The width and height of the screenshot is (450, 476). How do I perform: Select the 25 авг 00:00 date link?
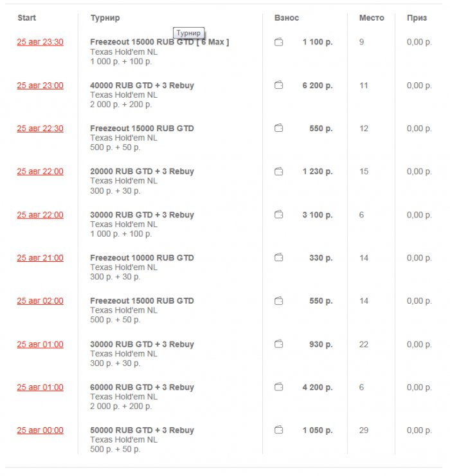[40, 430]
